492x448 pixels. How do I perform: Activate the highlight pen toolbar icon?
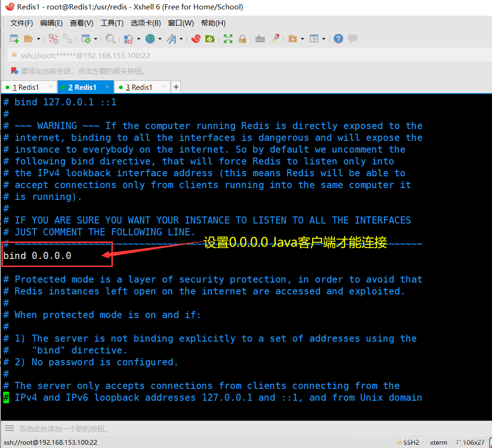[275, 38]
